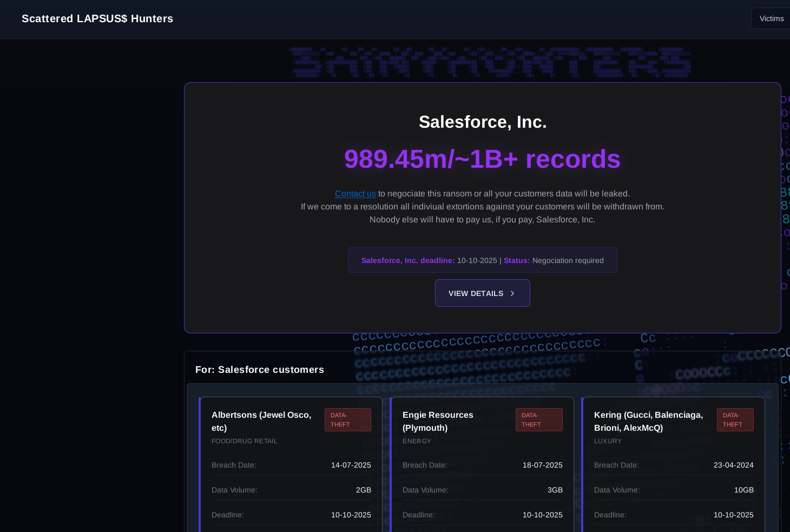Click the DATA-THEFT badge on Albertsons card
This screenshot has width=790, height=532.
pos(347,420)
